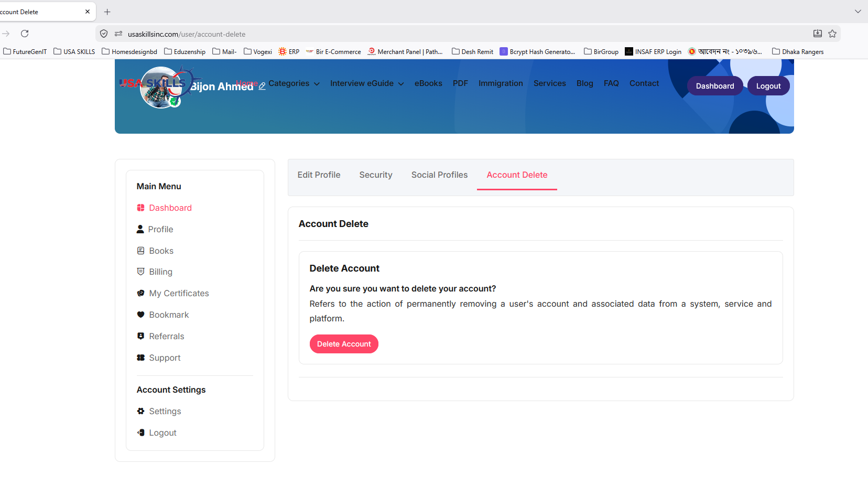
Task: Click the red Delete Account button
Action: (x=344, y=344)
